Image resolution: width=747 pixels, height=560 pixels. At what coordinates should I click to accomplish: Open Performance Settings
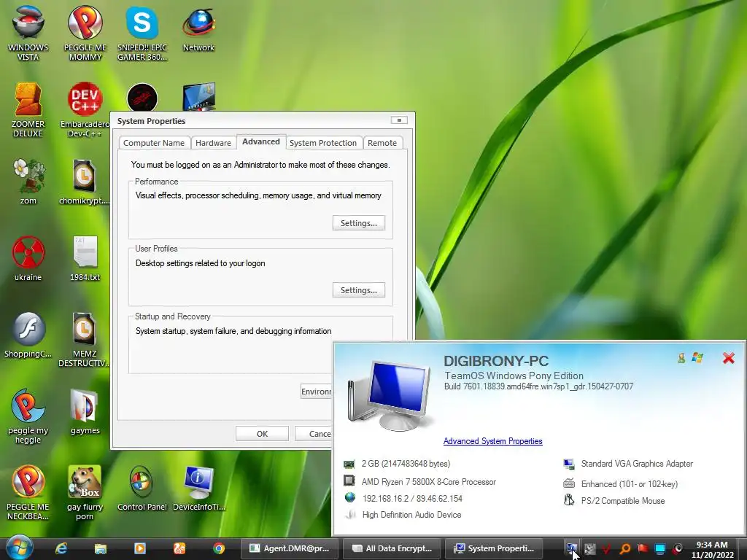[x=359, y=223]
